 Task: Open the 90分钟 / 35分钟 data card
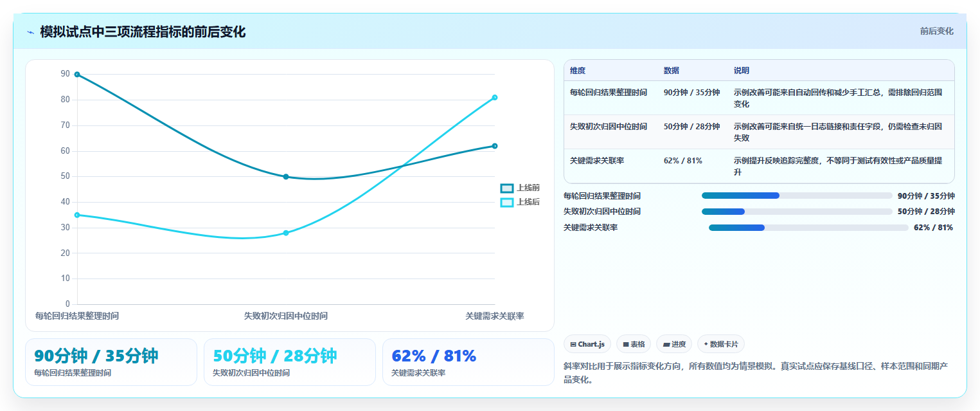point(111,362)
